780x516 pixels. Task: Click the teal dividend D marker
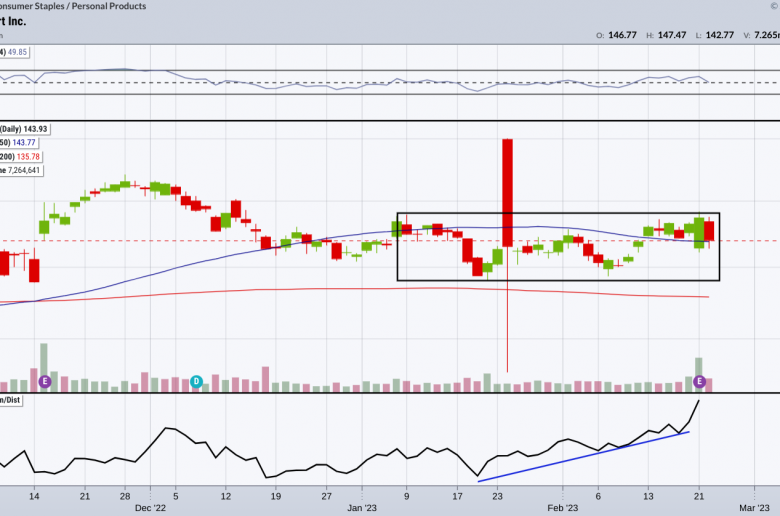(x=196, y=382)
